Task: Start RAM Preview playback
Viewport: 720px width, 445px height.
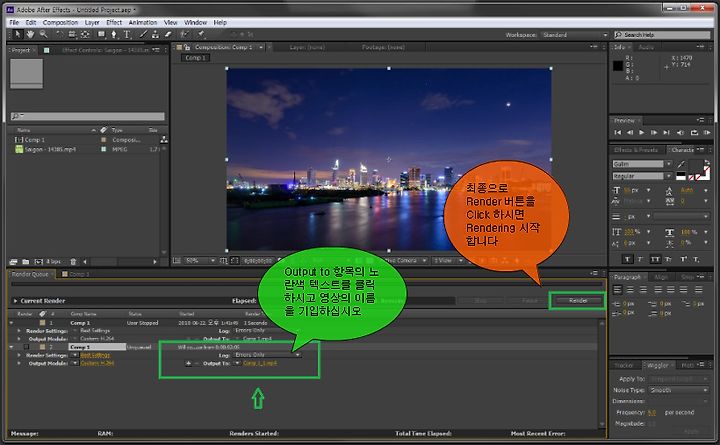Action: click(707, 133)
